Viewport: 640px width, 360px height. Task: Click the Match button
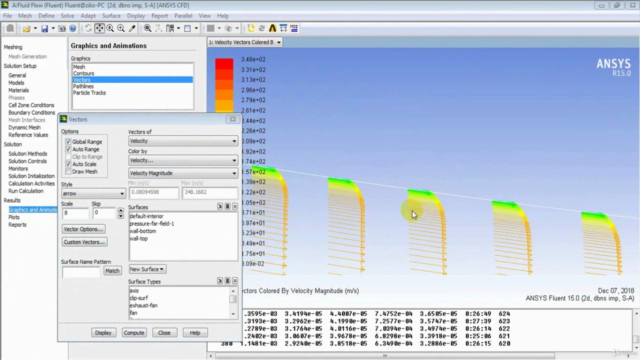tap(112, 271)
